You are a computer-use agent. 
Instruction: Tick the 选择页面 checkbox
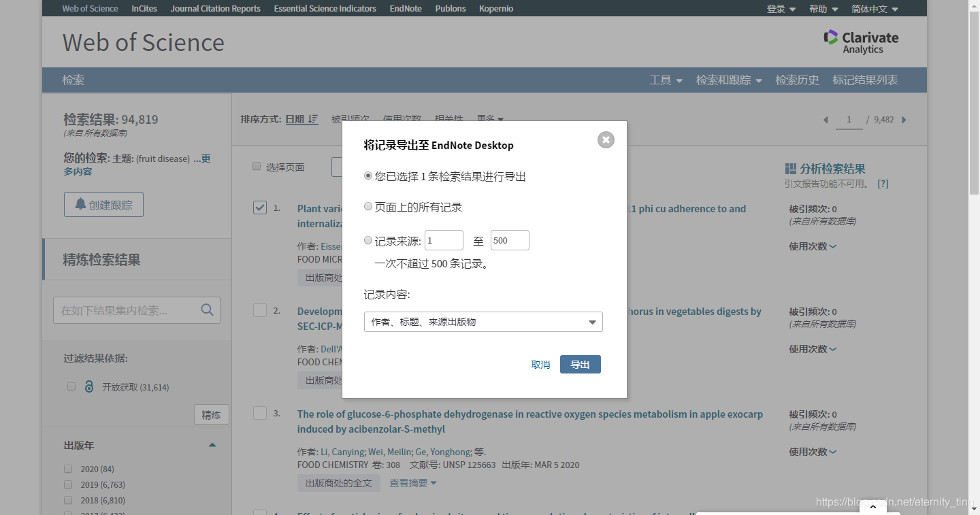point(257,166)
